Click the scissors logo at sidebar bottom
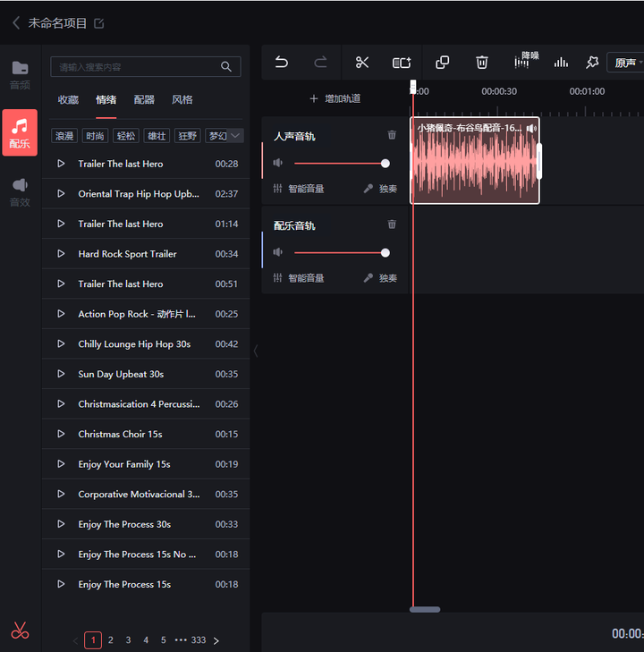This screenshot has width=644, height=652. coord(20,631)
